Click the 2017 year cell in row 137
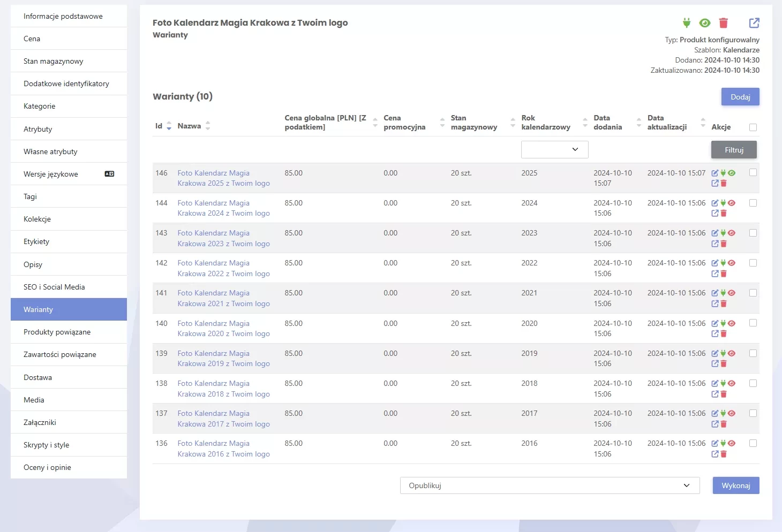The image size is (782, 532). 529,413
